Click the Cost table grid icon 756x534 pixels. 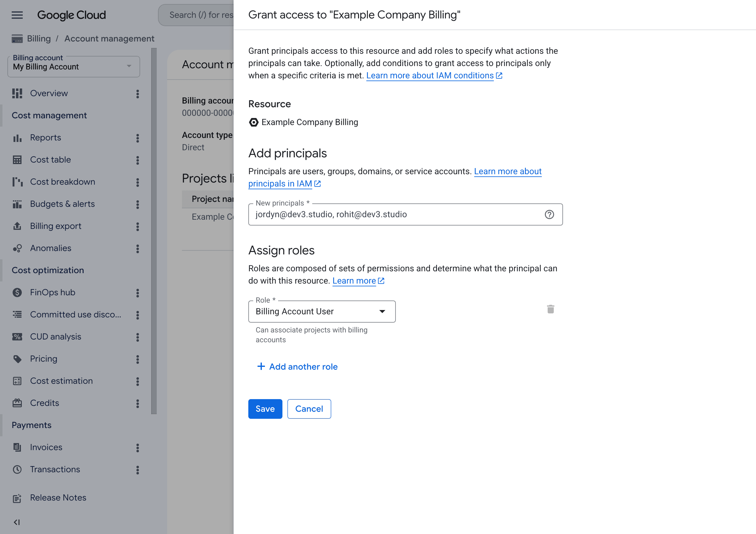click(x=17, y=160)
